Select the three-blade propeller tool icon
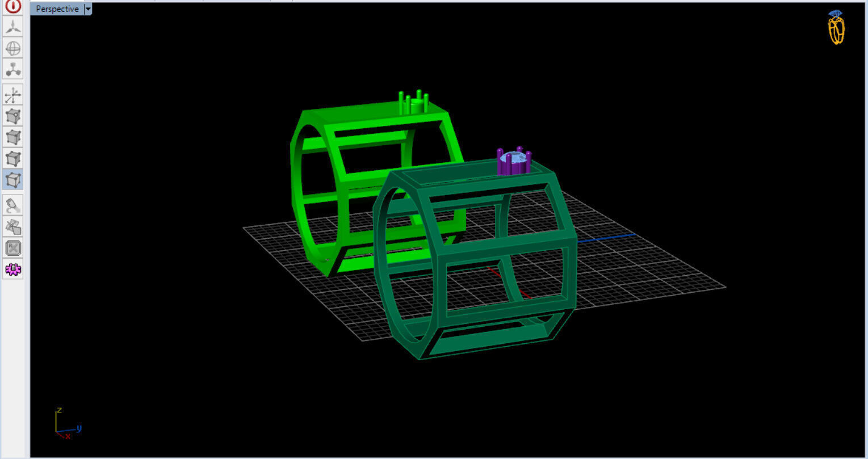The image size is (868, 459). coord(13,26)
